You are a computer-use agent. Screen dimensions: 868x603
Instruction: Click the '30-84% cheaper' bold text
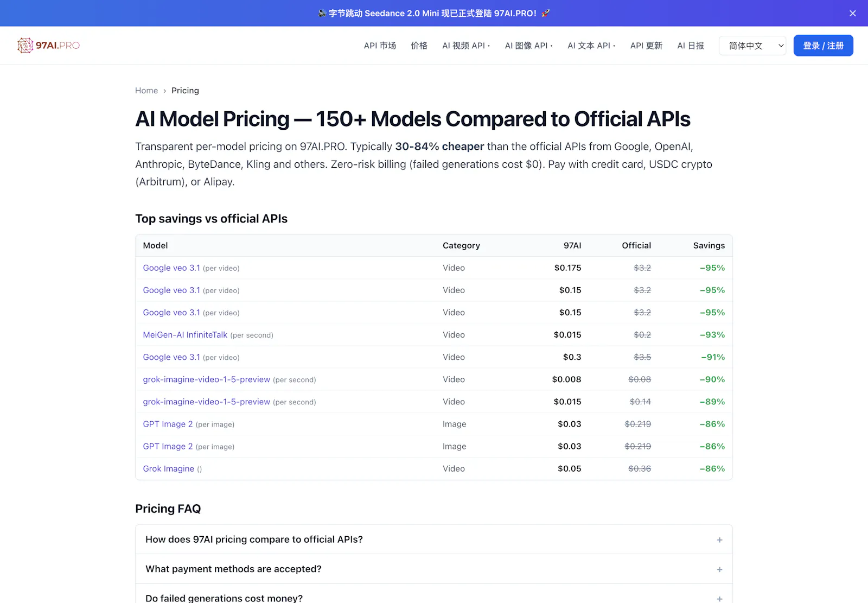coord(439,147)
